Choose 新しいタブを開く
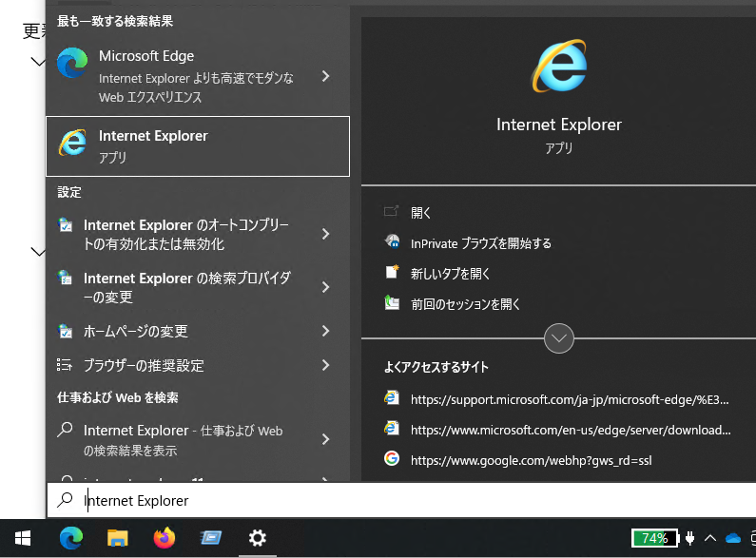 point(450,274)
